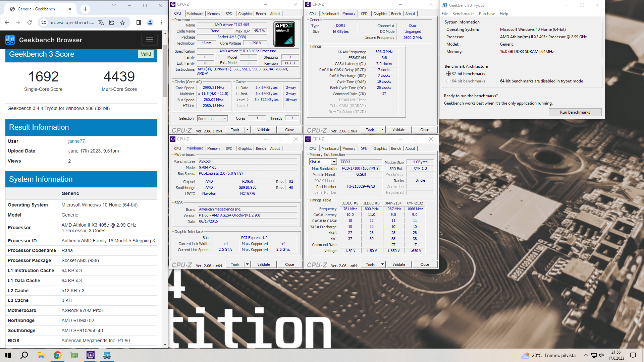Click Validate in SPD CPU-Z window

coord(399,264)
